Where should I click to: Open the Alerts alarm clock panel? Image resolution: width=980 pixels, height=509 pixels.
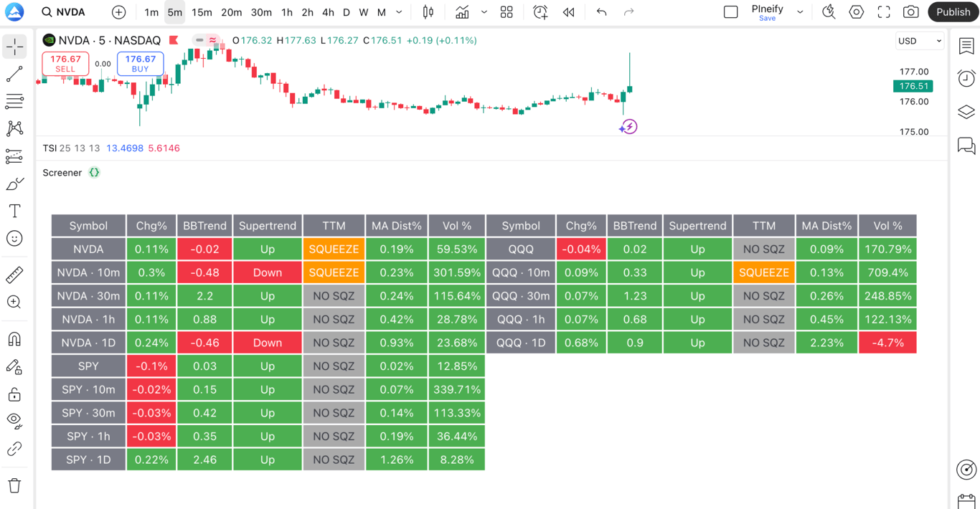click(x=966, y=78)
